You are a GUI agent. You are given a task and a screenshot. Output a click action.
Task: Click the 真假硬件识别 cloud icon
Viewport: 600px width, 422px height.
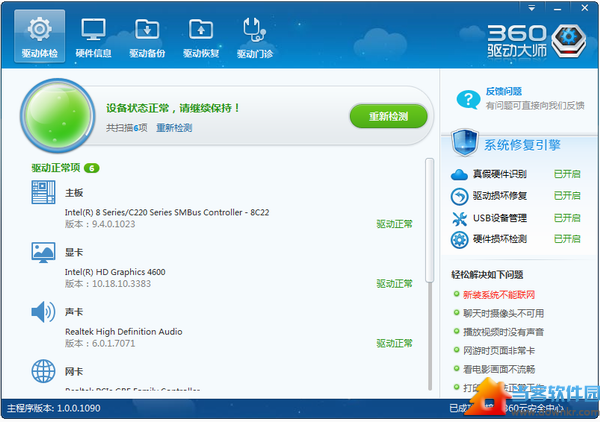459,174
